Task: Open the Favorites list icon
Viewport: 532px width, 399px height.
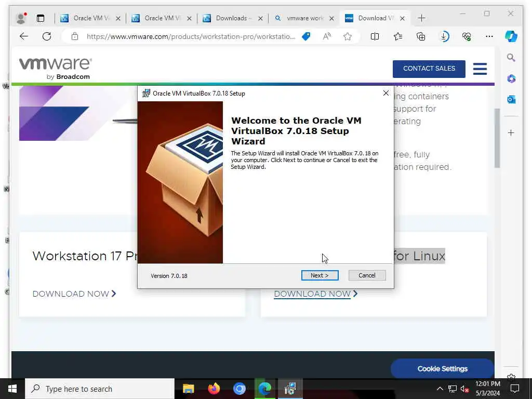Action: 398,36
